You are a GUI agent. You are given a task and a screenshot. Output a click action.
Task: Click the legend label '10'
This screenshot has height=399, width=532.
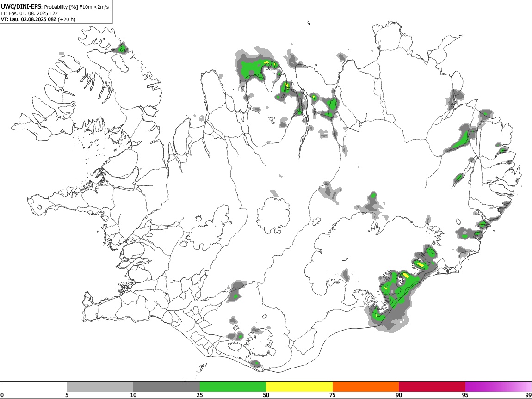(x=133, y=395)
